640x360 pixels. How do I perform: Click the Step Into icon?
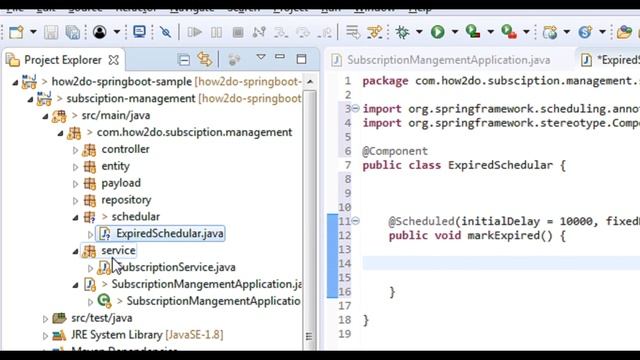tap(281, 32)
